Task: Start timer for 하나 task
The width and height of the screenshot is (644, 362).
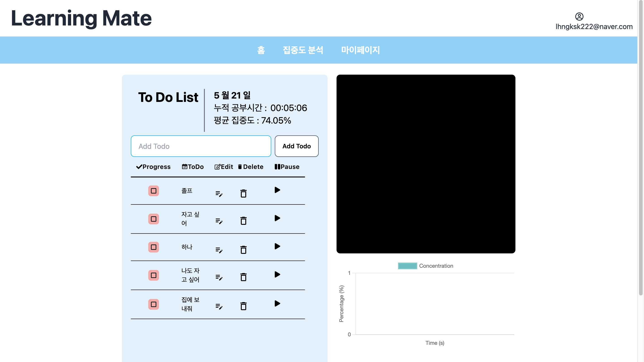Action: [277, 246]
